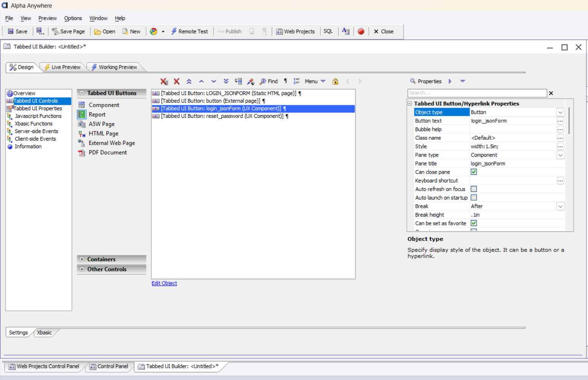Screen dimensions: 588x380
Task: Collapse Tabbed UI Button/Hyperlink Properties section
Action: click(x=410, y=103)
